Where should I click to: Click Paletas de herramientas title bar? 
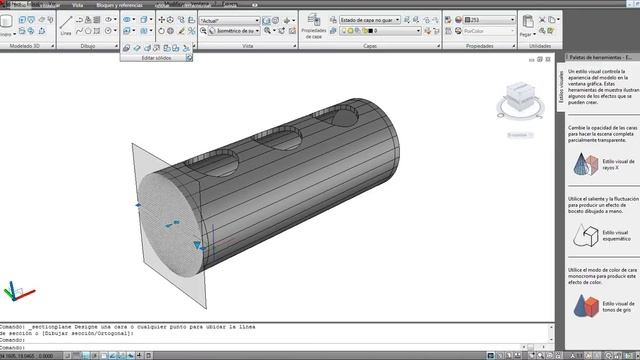[x=602, y=58]
